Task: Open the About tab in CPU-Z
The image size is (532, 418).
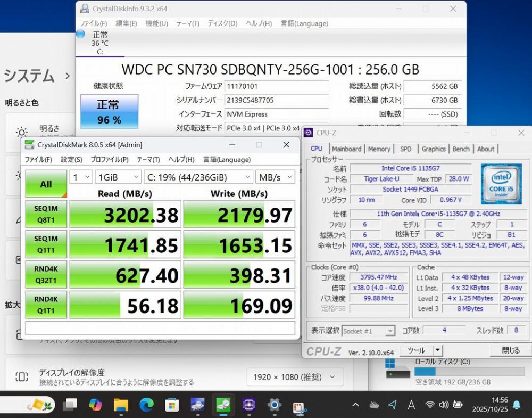Action: [x=486, y=149]
